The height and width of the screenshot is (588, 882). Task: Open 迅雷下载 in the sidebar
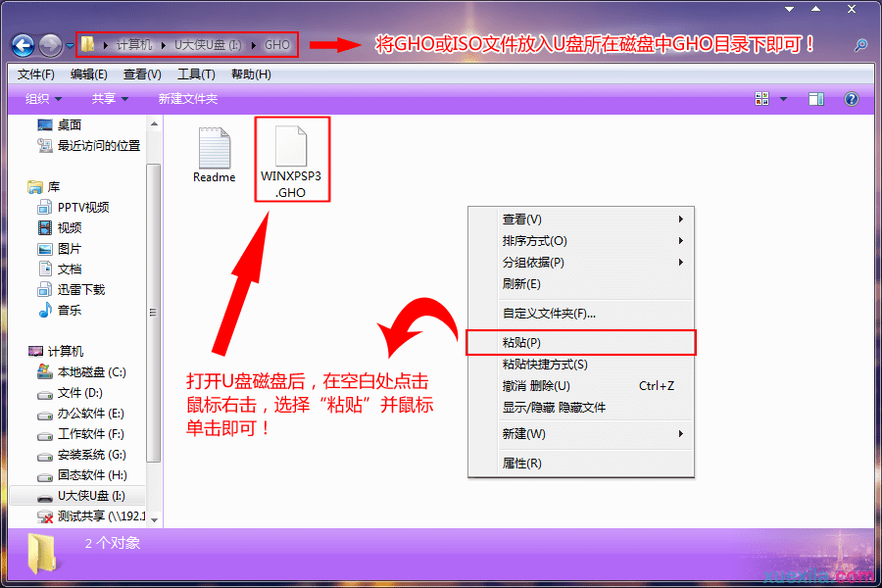(x=81, y=289)
